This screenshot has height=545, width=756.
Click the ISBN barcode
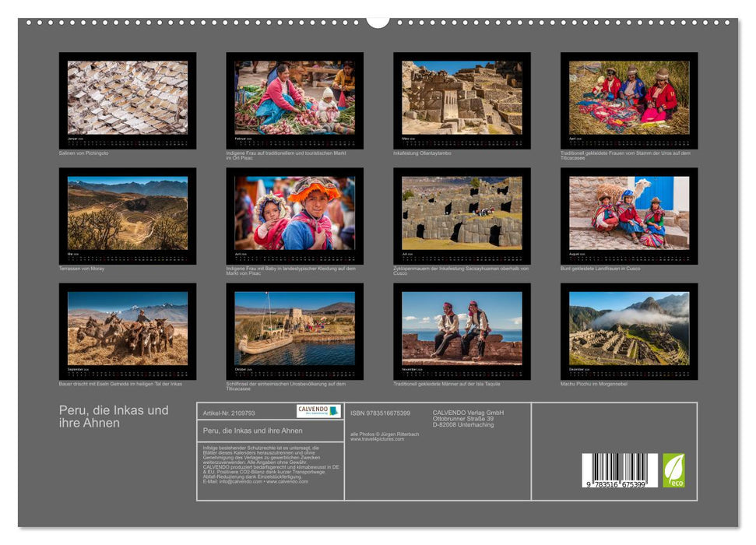click(x=619, y=471)
